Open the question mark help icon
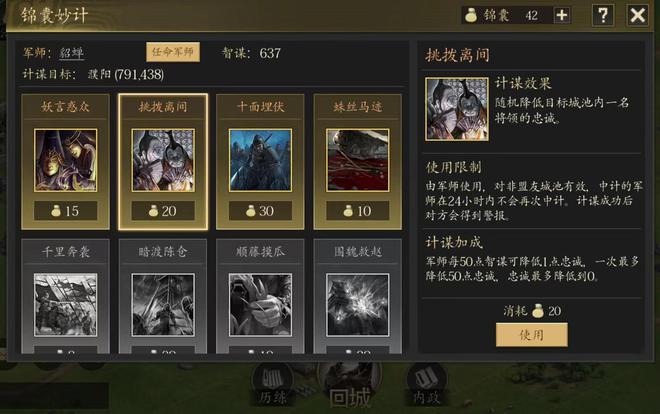 (603, 16)
